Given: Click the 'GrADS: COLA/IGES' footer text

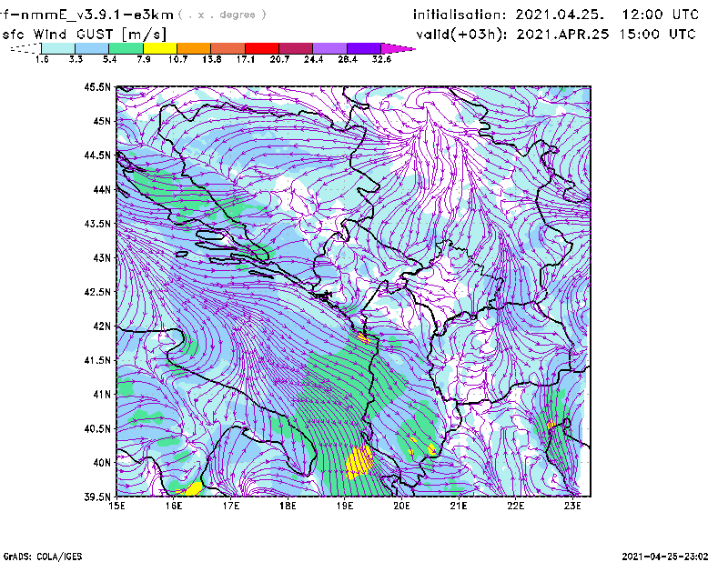Looking at the screenshot, I should tap(42, 557).
